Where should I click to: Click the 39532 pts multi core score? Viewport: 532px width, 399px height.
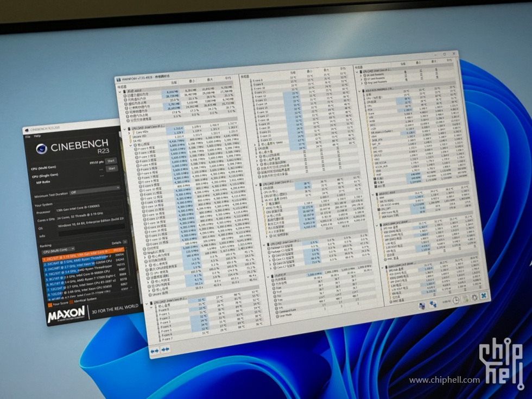97,162
